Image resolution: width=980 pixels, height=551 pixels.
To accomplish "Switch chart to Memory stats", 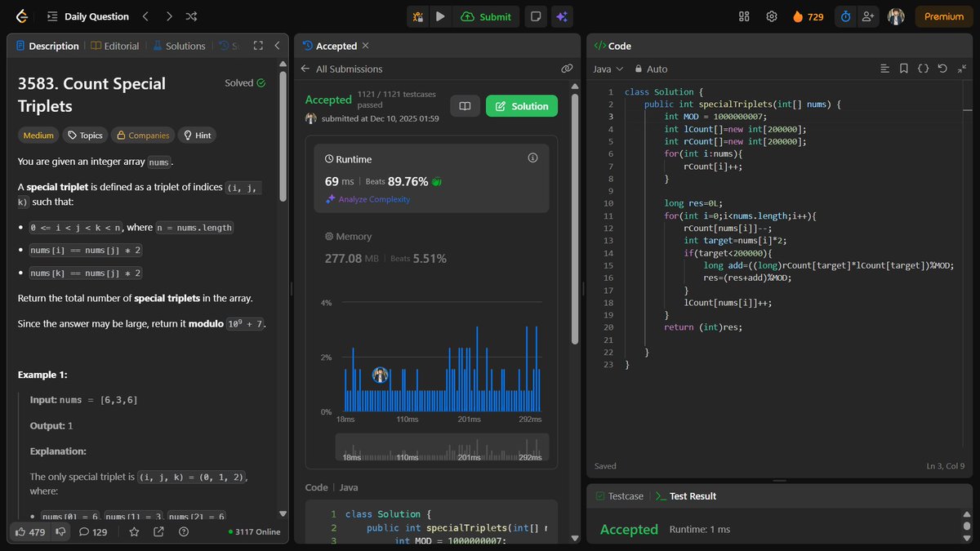I will [432, 248].
